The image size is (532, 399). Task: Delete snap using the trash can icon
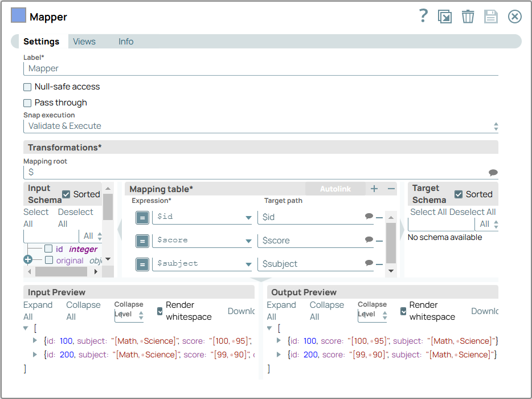coord(468,17)
